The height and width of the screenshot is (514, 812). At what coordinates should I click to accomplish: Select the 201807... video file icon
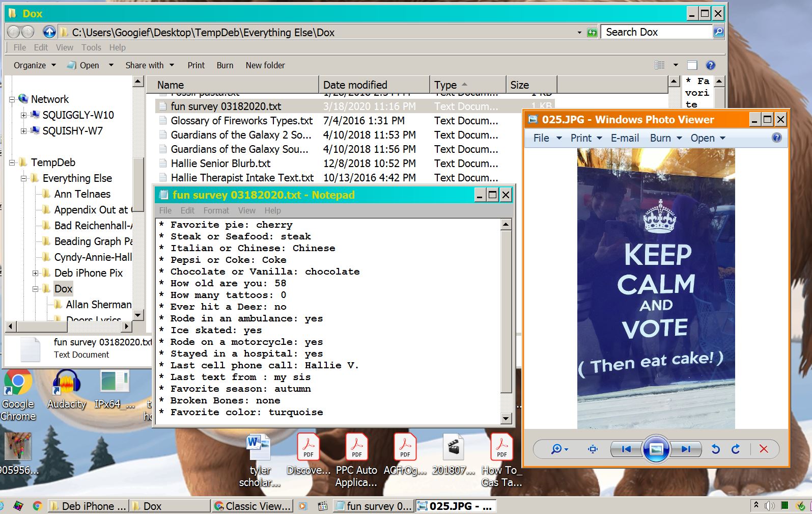coord(453,454)
